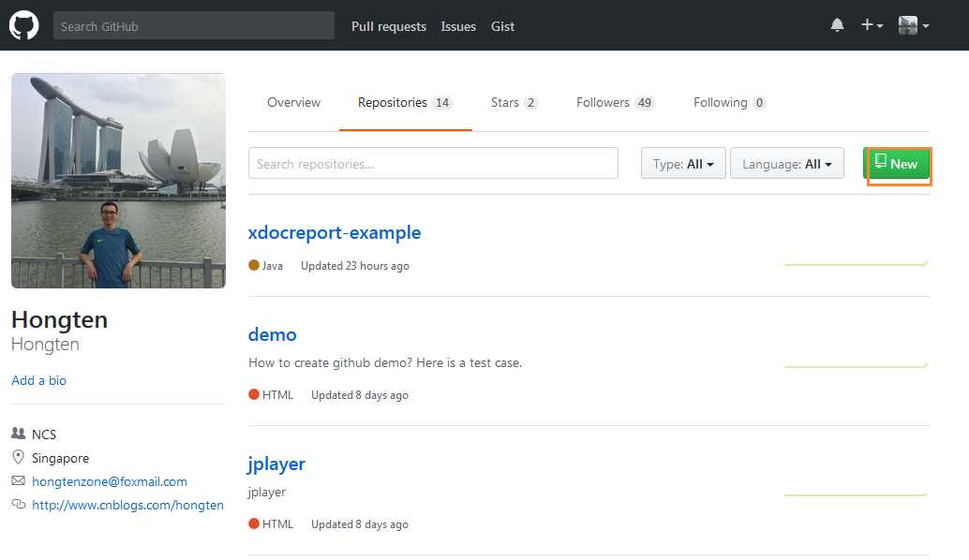The image size is (969, 560).
Task: Go to Pull requests
Action: pos(389,26)
